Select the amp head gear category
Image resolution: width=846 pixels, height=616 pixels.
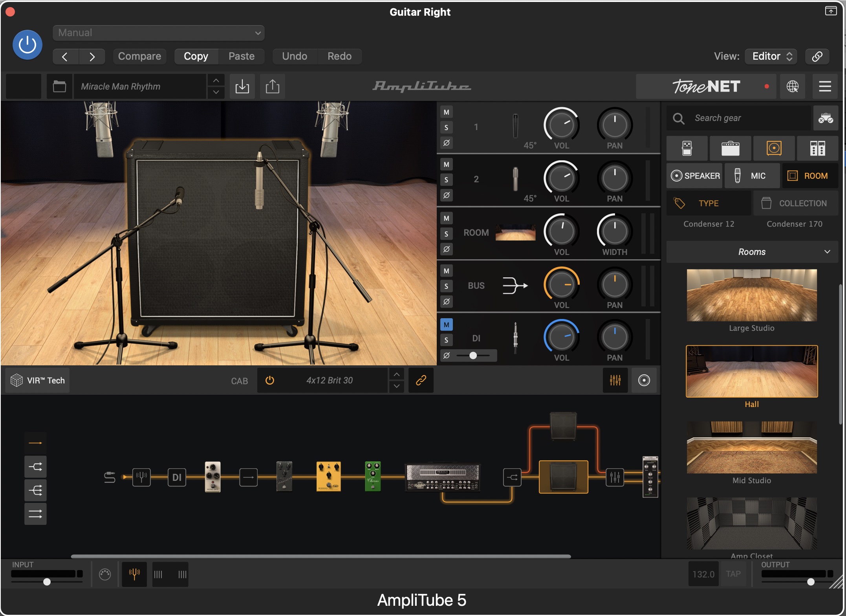[731, 148]
